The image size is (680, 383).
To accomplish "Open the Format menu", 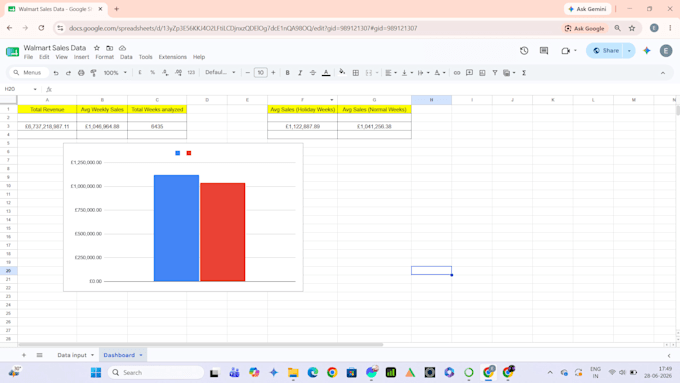I will (105, 57).
